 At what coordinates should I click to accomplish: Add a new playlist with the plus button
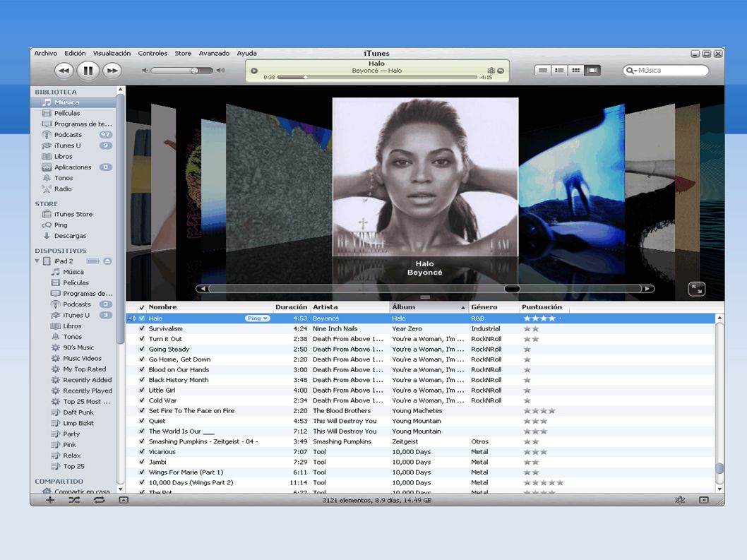tap(50, 500)
